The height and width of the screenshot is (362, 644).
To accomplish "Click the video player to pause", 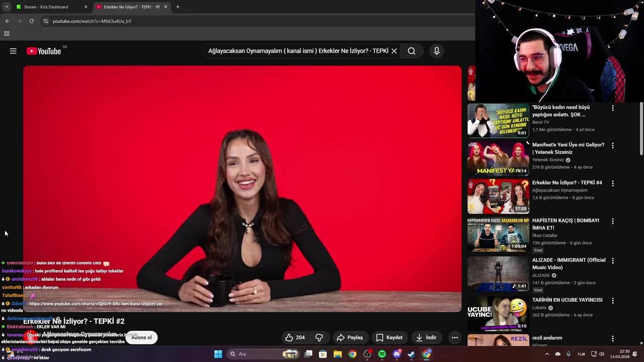I will pyautogui.click(x=242, y=189).
